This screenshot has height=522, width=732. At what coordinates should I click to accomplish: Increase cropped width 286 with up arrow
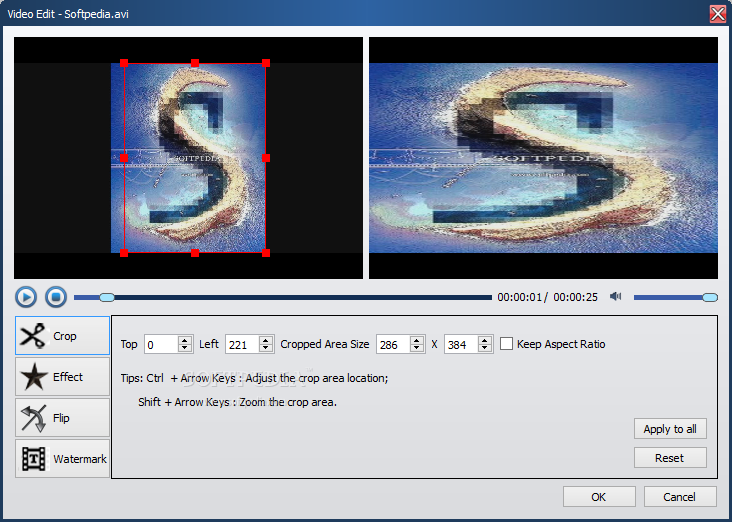[416, 340]
